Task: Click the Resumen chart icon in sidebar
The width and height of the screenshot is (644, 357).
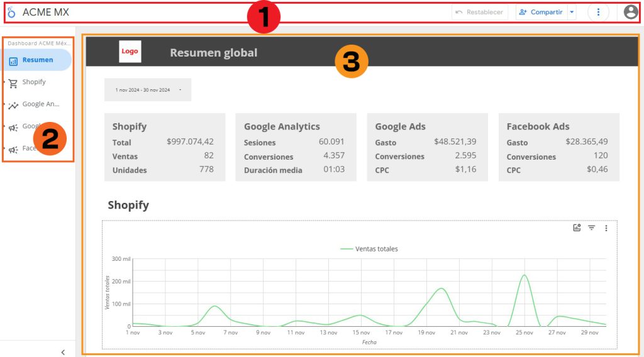Action: [13, 61]
